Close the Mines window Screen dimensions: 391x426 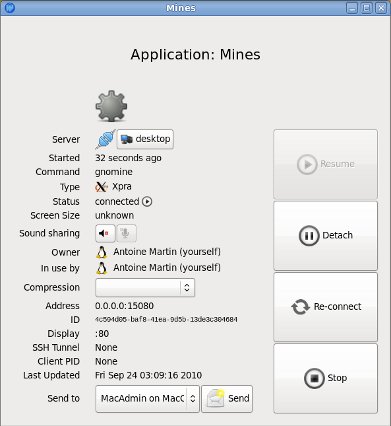click(x=381, y=8)
